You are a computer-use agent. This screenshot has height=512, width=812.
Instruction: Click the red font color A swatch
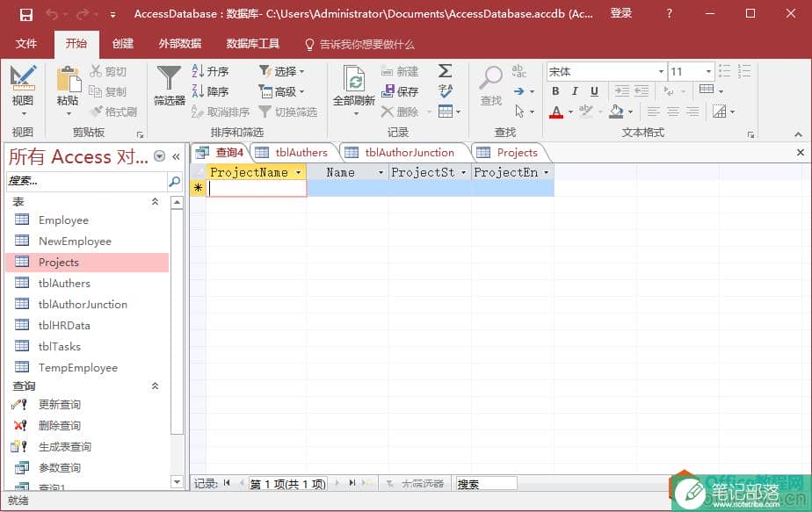click(556, 112)
